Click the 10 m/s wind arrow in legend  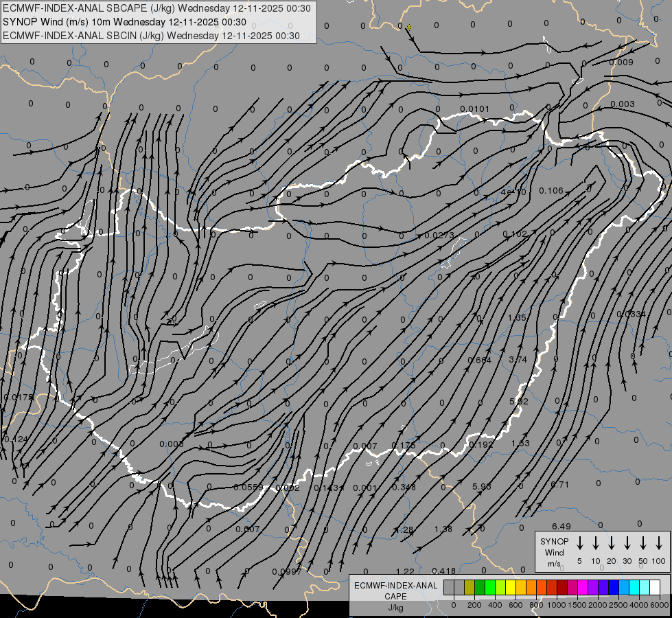[x=595, y=543]
